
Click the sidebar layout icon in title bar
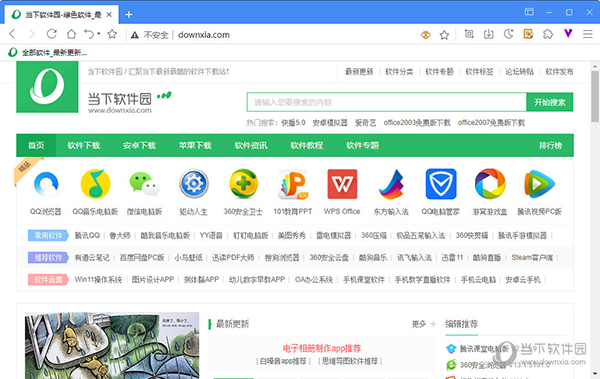pos(529,12)
